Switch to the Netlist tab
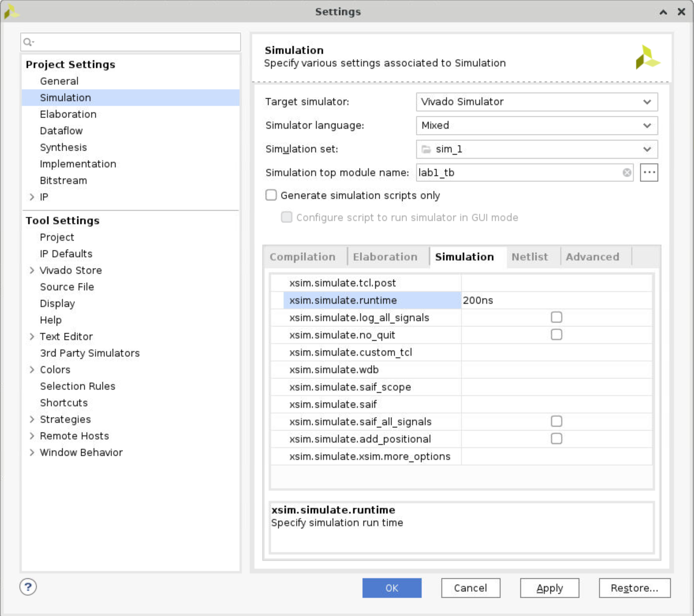 click(x=530, y=257)
